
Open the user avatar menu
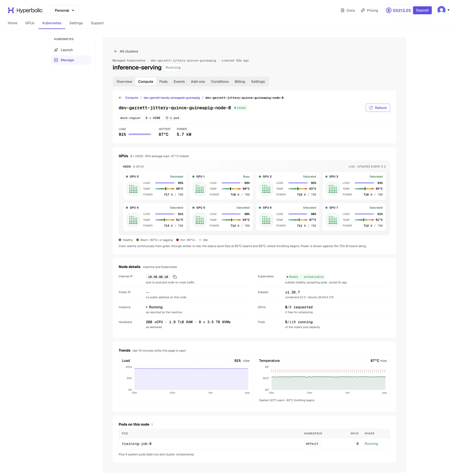click(x=441, y=10)
